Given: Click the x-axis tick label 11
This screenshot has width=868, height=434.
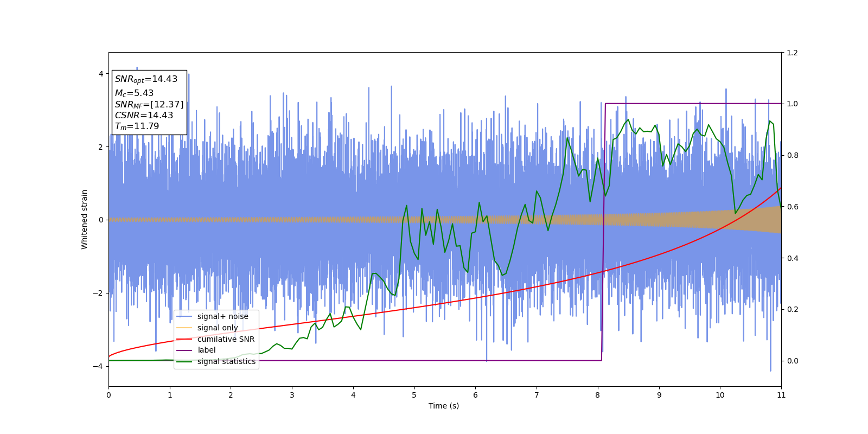Looking at the screenshot, I should point(781,395).
